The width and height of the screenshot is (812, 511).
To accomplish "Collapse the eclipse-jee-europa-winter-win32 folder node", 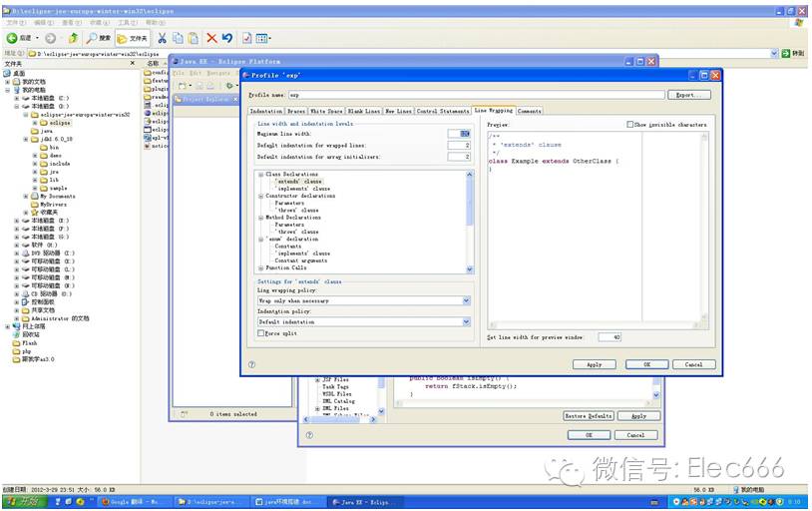I will pos(25,115).
